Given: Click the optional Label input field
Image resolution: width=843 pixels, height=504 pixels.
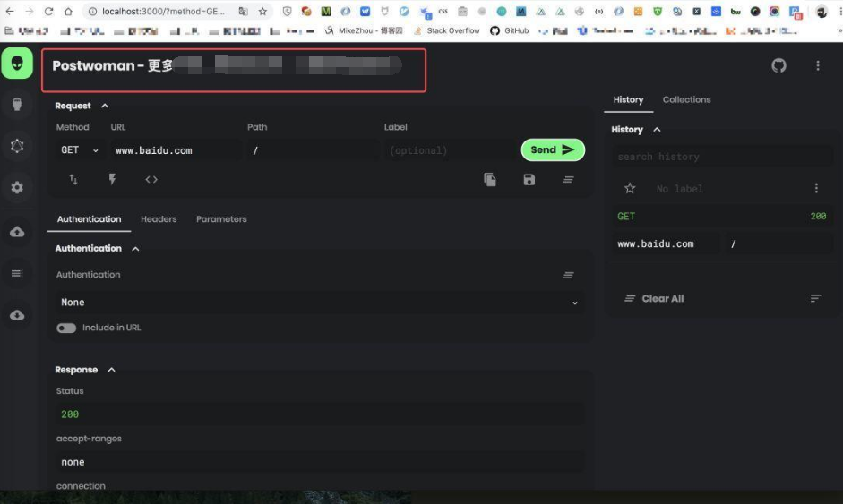Looking at the screenshot, I should point(450,150).
